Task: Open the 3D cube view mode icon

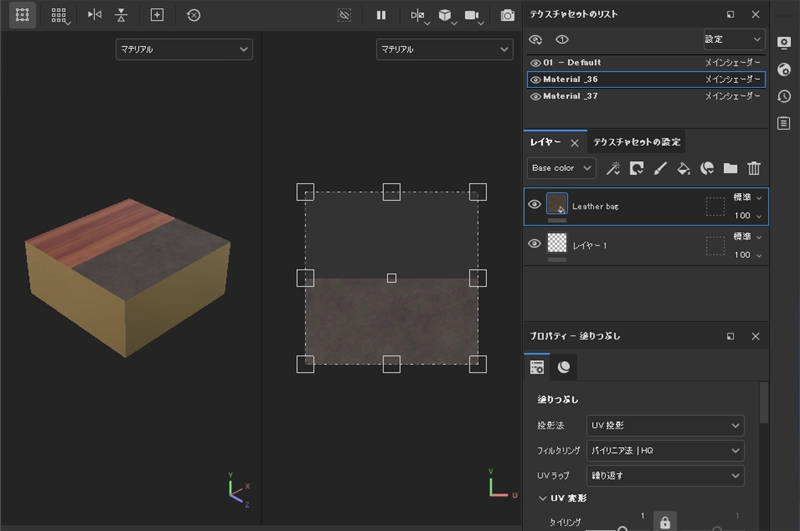Action: 446,16
